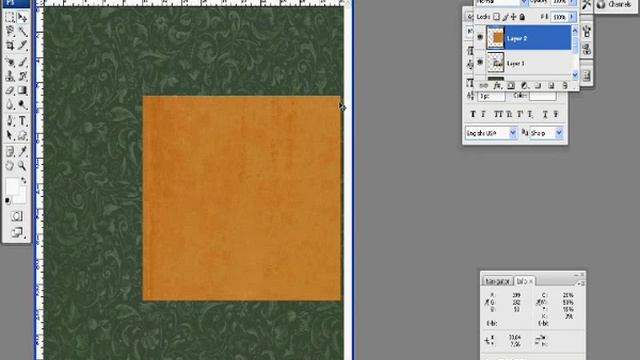Viewport: 640px width, 360px height.
Task: Select the Crop tool
Action: tap(10, 45)
